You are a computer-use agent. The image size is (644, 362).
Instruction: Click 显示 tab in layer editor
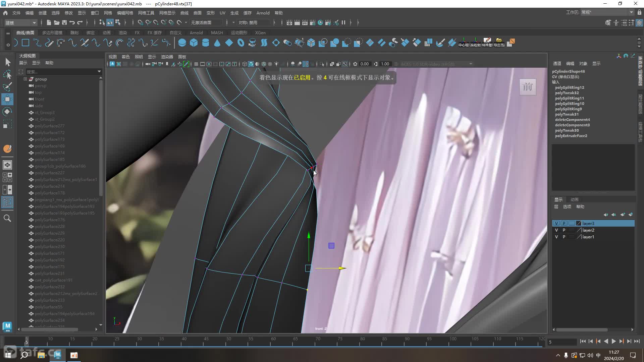tap(558, 199)
